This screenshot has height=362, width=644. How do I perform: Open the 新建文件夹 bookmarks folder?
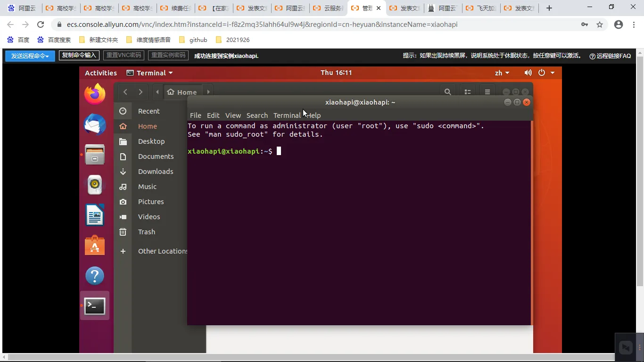coord(99,40)
